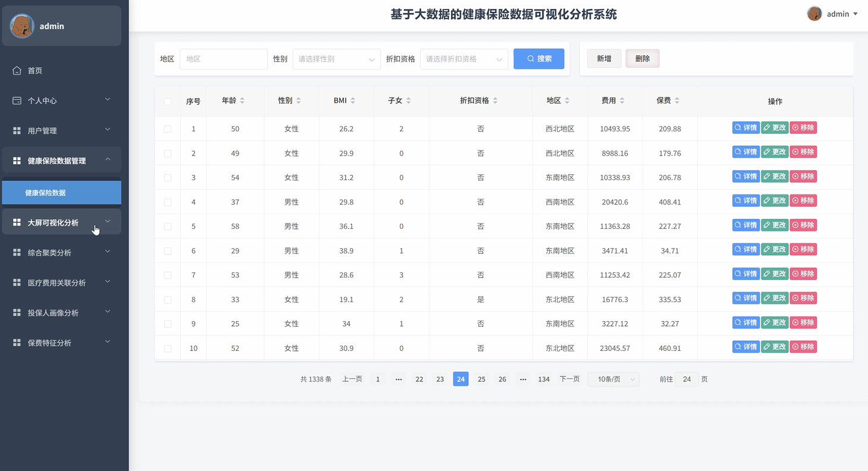The height and width of the screenshot is (471, 868).
Task: Jump to last page 134
Action: [x=544, y=379]
